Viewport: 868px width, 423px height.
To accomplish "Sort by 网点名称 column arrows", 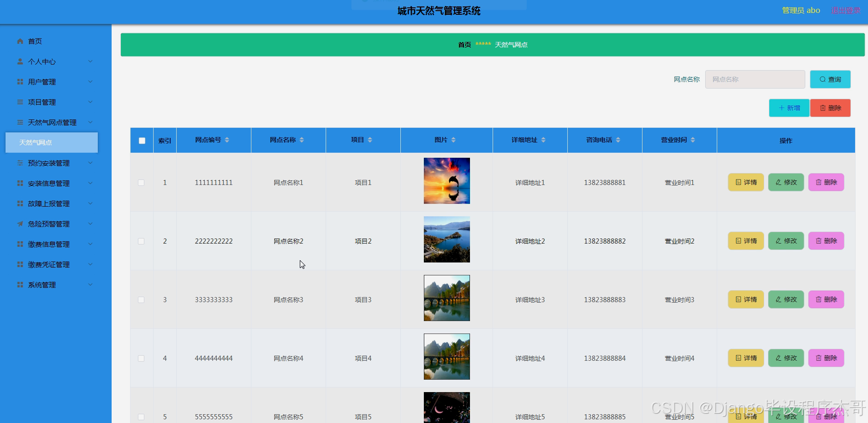I will pos(302,140).
